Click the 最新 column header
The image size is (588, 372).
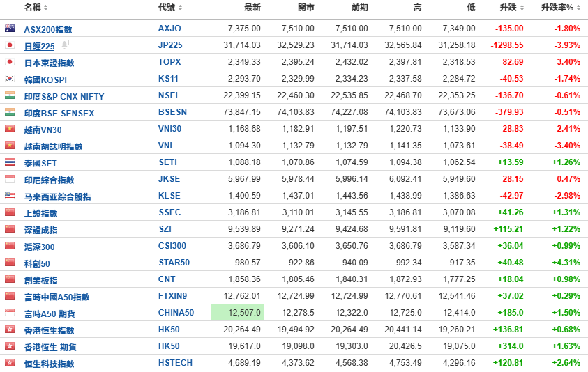(x=252, y=8)
